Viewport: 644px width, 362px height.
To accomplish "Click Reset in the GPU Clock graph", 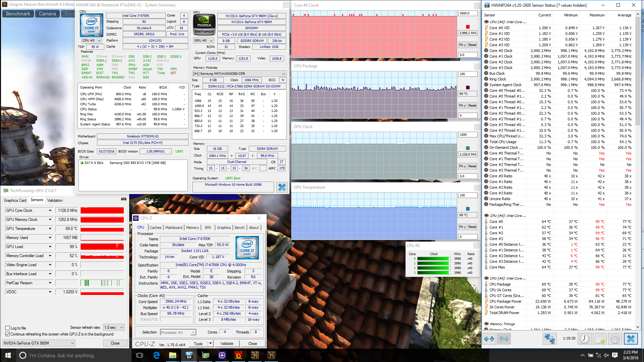I will click(472, 166).
